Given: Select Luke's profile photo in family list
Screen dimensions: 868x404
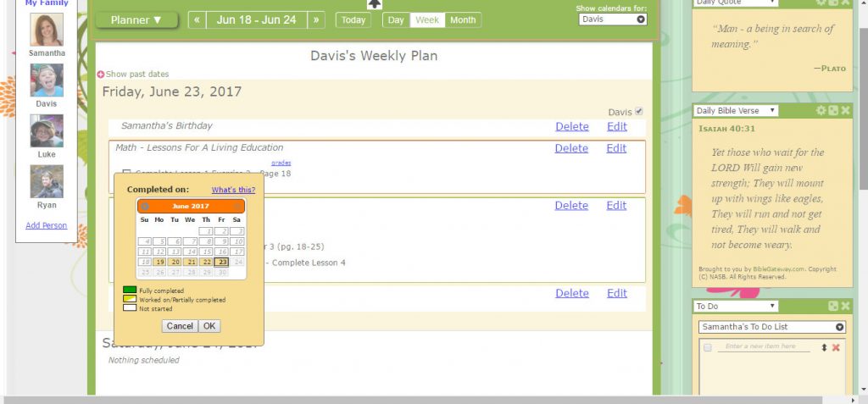Looking at the screenshot, I should coord(47,132).
